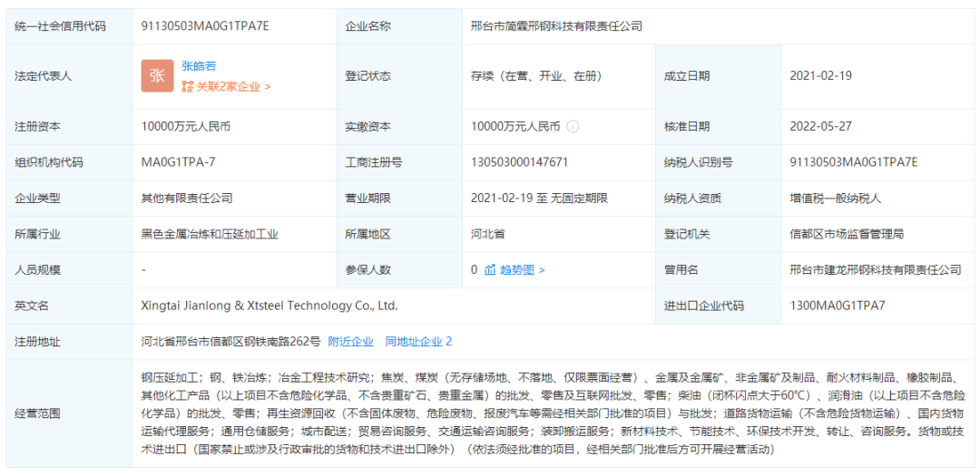Select organization code MA0G1TPA-7
980x476 pixels.
(x=179, y=162)
